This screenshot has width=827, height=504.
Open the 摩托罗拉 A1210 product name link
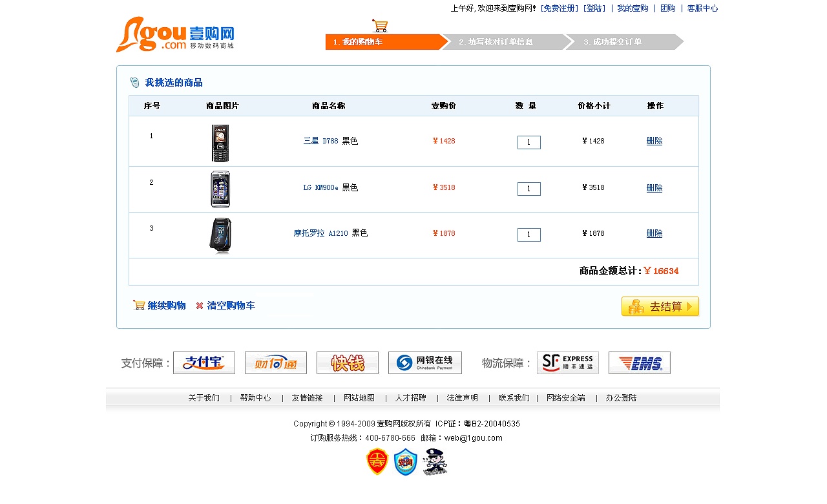[321, 233]
